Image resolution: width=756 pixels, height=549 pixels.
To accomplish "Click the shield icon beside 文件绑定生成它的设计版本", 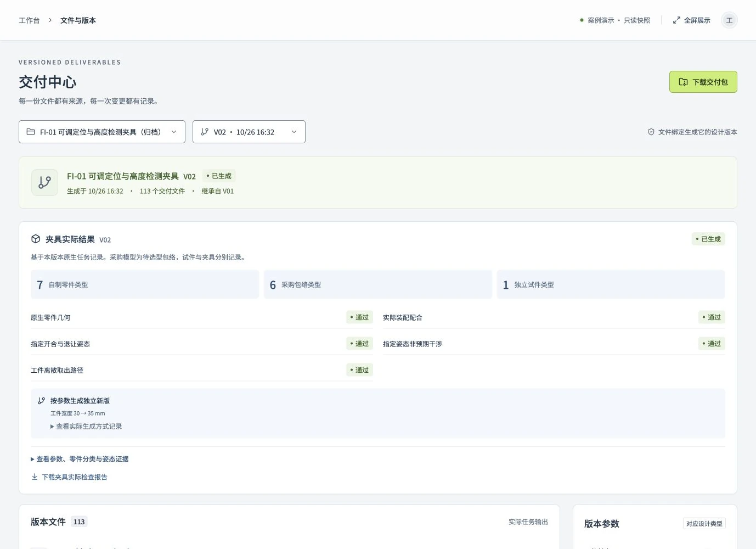I will (x=651, y=132).
